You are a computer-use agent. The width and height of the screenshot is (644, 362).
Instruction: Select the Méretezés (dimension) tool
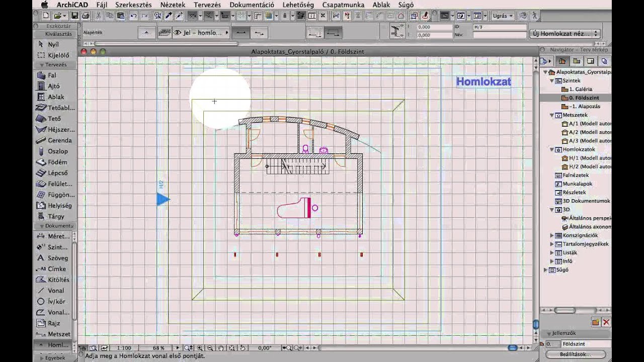click(x=53, y=236)
